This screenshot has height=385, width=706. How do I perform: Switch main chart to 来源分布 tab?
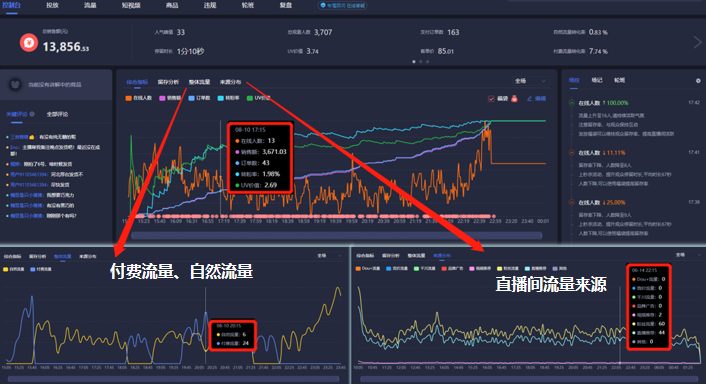point(231,82)
